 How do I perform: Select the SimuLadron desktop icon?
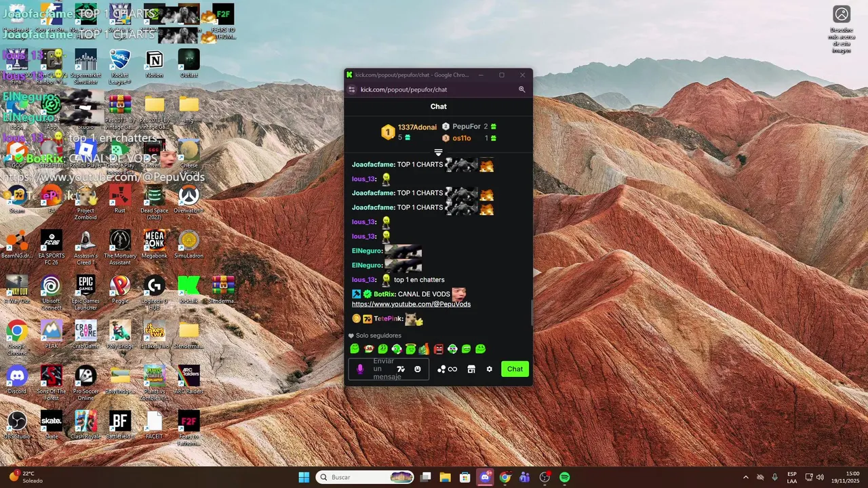point(189,245)
